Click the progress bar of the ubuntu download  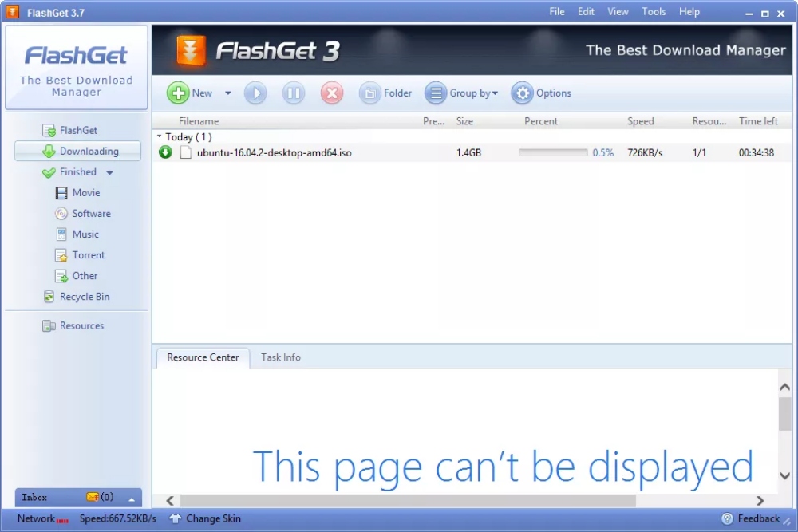(552, 152)
